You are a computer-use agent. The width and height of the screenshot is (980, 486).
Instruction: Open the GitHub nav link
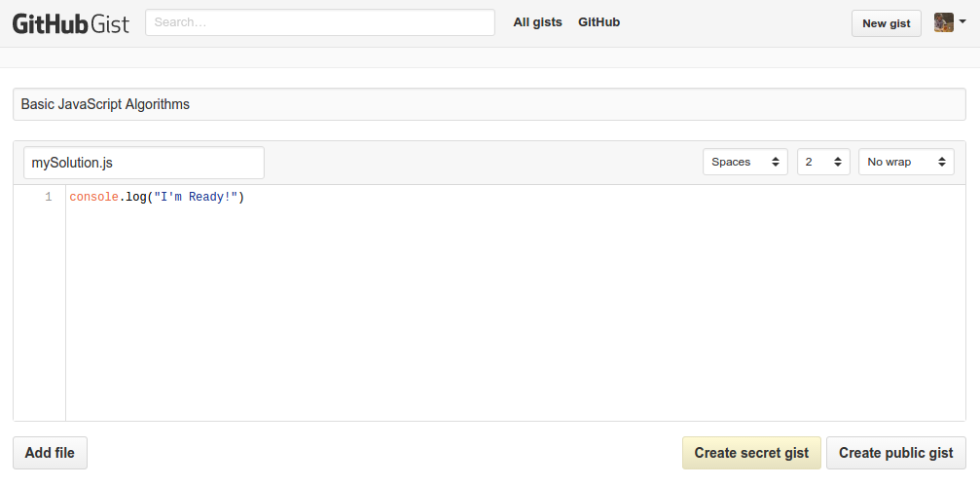599,21
